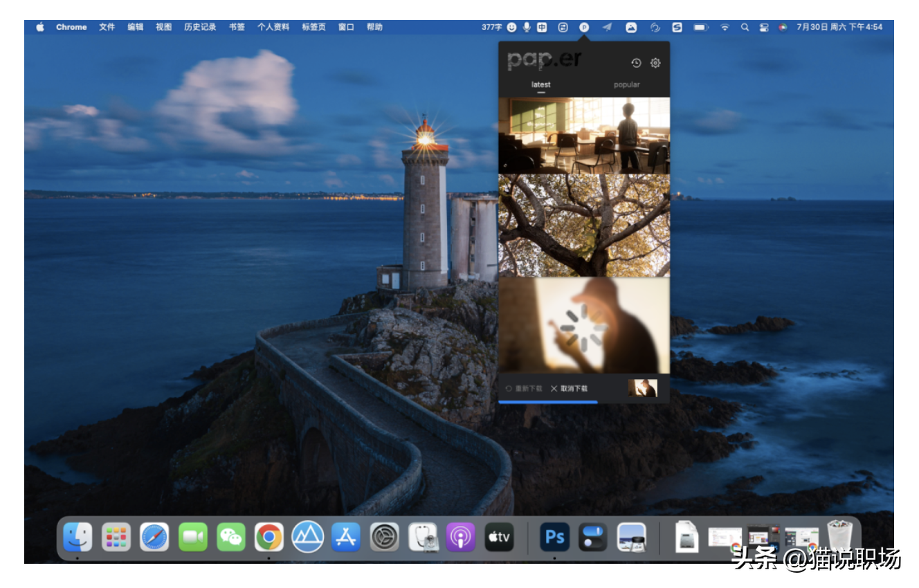Open WeChat from the Dock
Screen dimensions: 919x588
point(231,537)
